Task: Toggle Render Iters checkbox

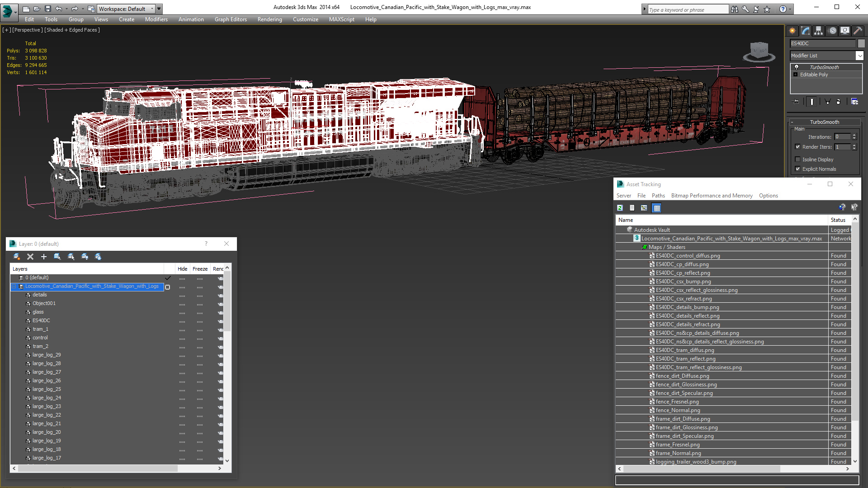Action: click(x=798, y=147)
